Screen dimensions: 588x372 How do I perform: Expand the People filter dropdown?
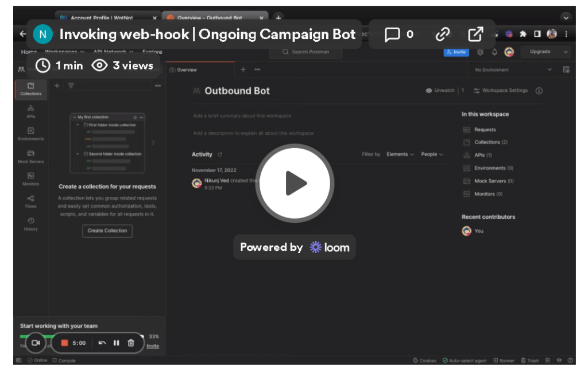432,154
